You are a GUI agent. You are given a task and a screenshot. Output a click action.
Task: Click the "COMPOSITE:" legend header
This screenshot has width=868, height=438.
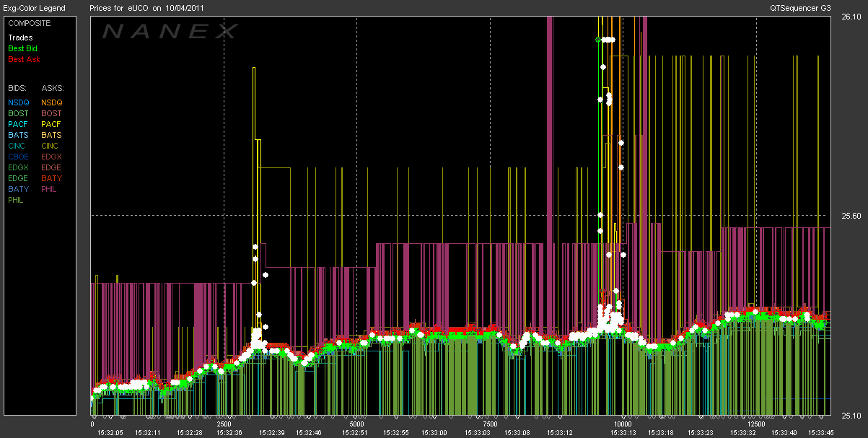pos(29,23)
